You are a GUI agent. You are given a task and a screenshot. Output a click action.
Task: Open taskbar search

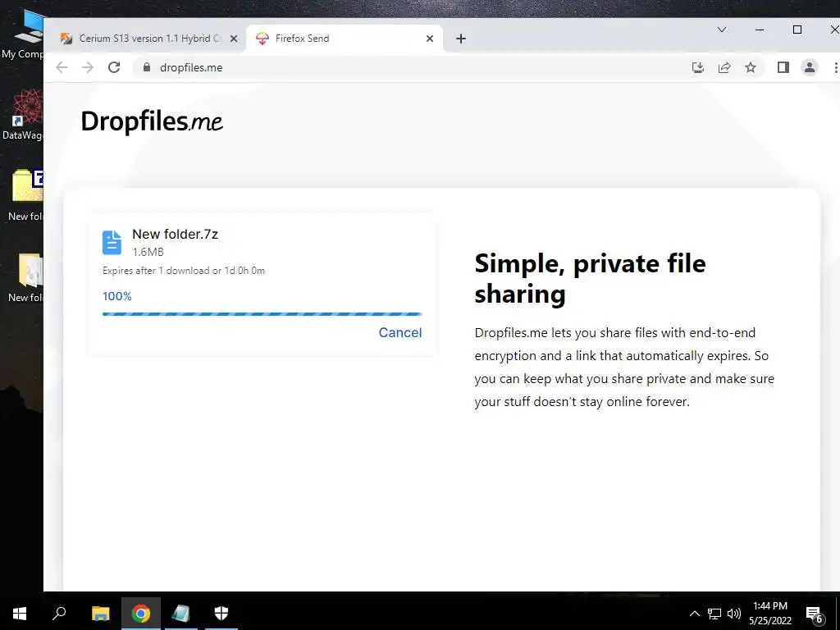click(59, 613)
